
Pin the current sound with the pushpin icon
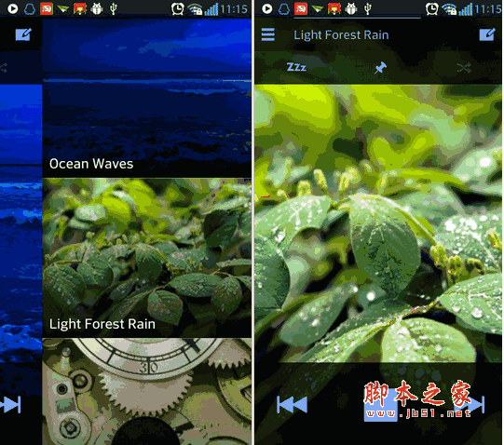pyautogui.click(x=381, y=68)
